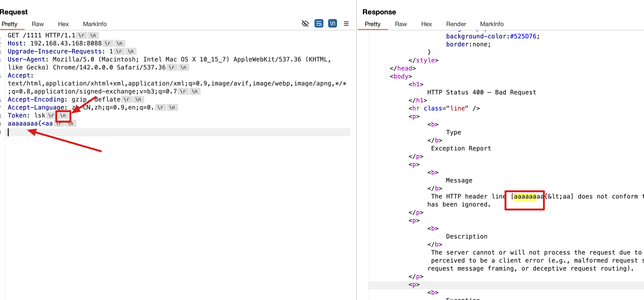Toggle the hide-unprintable eye-slash icon
Screen dimensions: 644x300
(305, 24)
